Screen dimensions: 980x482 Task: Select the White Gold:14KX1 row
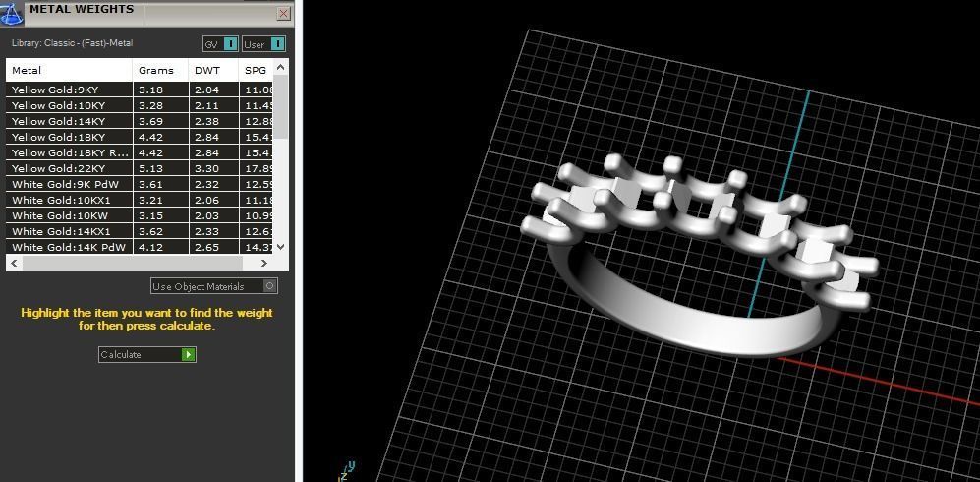(x=140, y=231)
